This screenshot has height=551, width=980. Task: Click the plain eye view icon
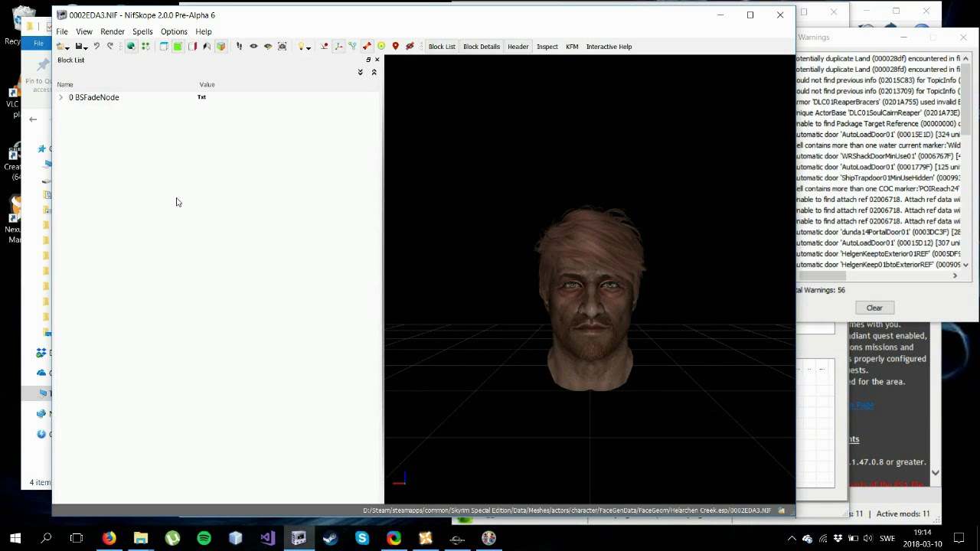pos(253,47)
